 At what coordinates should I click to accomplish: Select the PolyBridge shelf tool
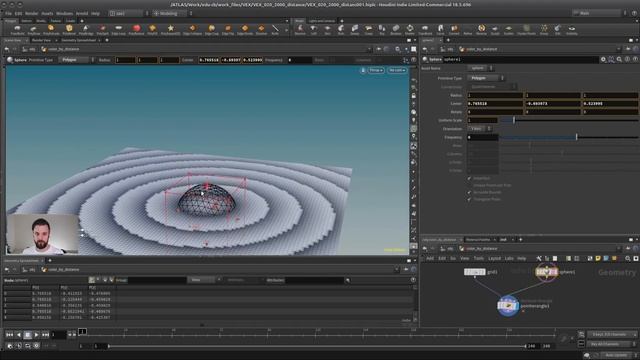pyautogui.click(x=86, y=29)
